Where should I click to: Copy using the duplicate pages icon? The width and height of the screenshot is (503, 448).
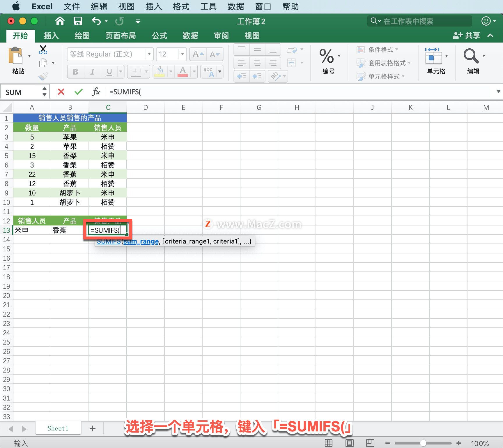[x=43, y=63]
